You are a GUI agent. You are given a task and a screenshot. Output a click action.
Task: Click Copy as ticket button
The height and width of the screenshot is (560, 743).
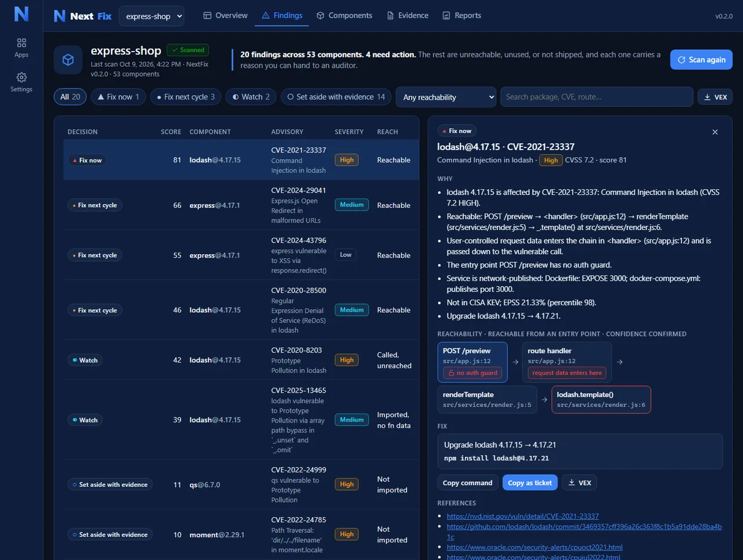[530, 483]
